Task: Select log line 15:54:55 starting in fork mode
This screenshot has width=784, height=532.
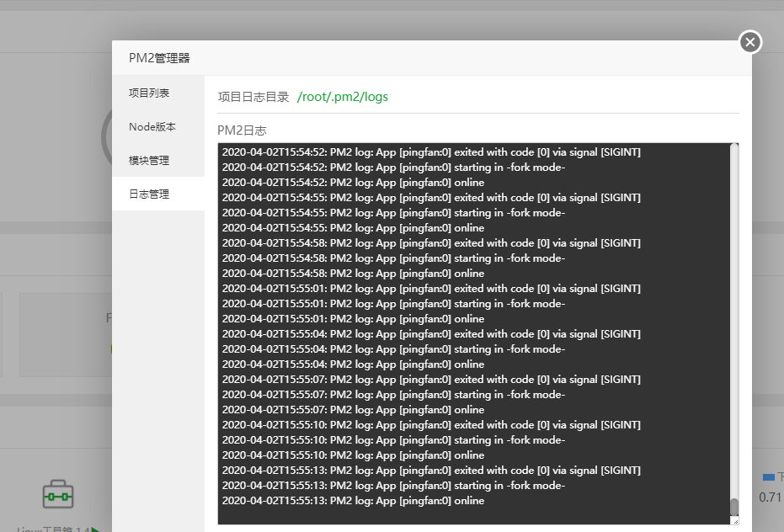Action: pos(393,212)
